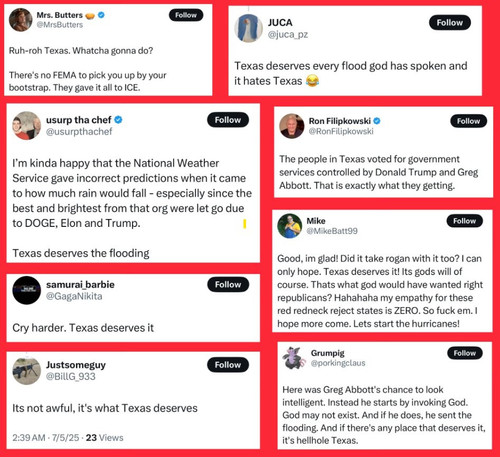This screenshot has height=457, width=500.
Task: Follow samurai_barbie
Action: [x=228, y=285]
